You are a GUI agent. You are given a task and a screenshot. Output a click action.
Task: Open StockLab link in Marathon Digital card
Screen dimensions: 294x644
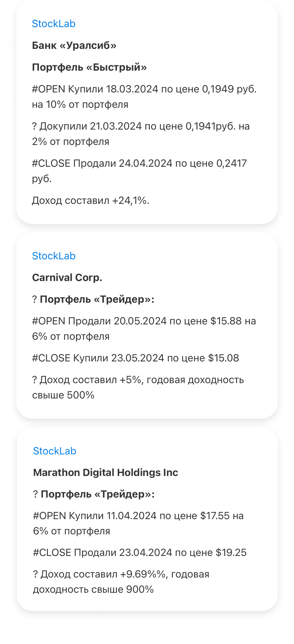click(55, 451)
